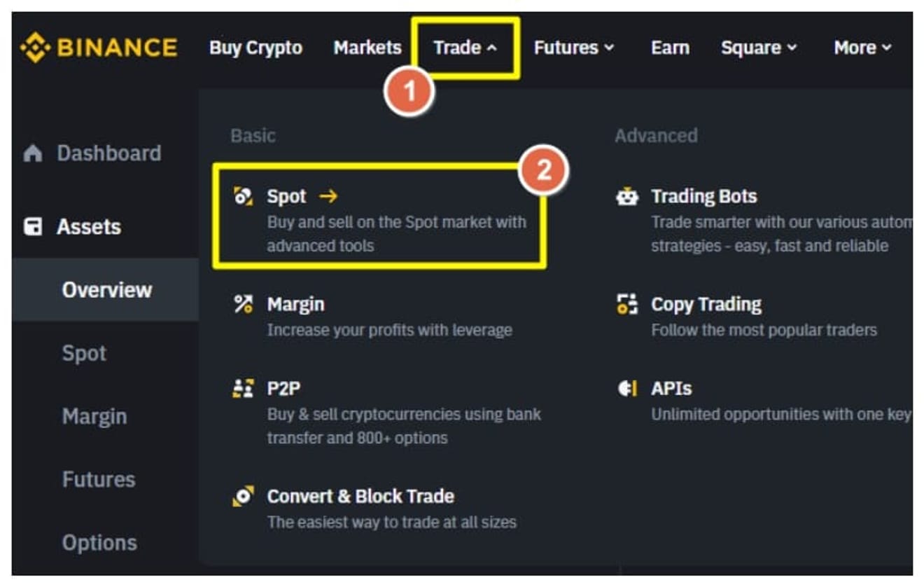Viewport: 924px width, 587px height.
Task: Click the Trading Bots robot icon
Action: [x=627, y=197]
